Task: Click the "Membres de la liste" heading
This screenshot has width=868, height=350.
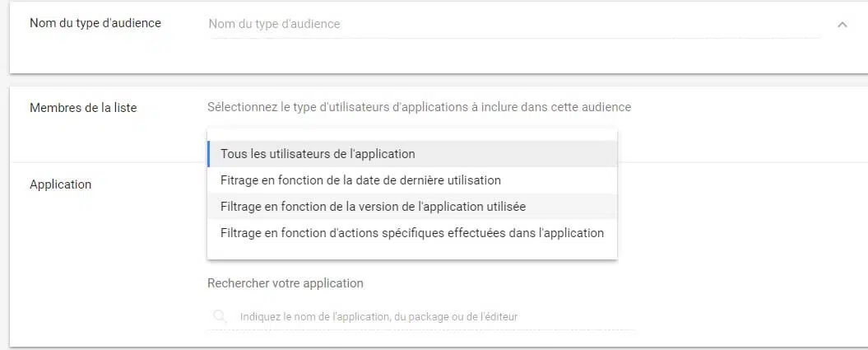Action: (83, 107)
